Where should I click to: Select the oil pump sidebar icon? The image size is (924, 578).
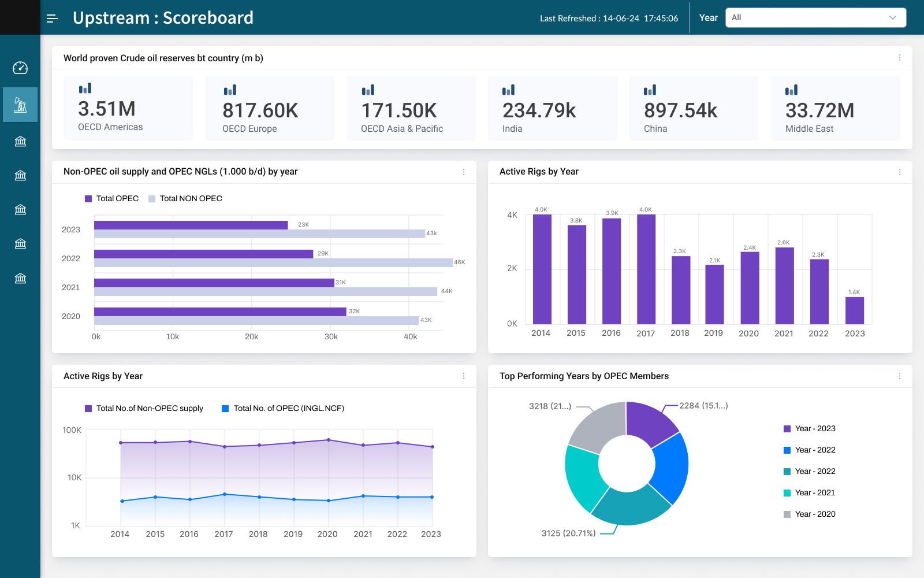point(20,105)
